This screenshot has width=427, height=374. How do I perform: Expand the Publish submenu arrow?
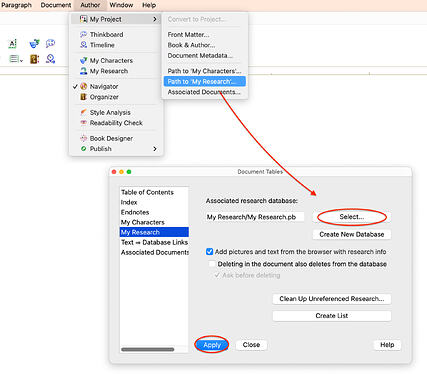[x=155, y=149]
